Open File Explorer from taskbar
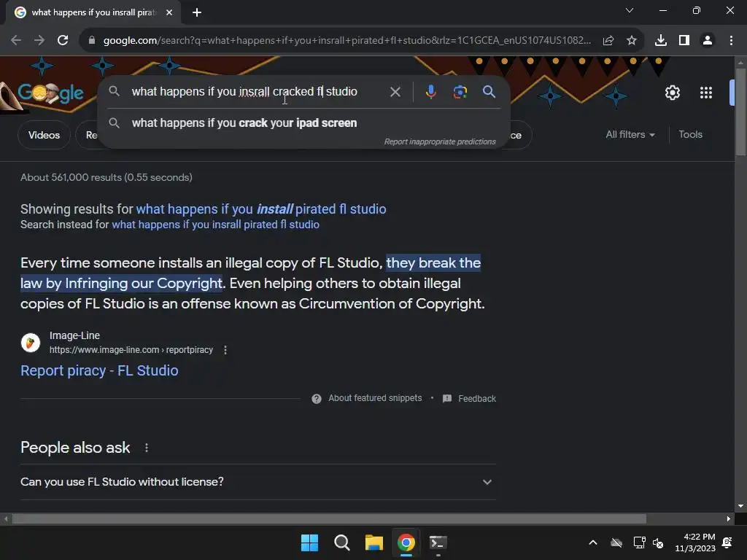 pyautogui.click(x=374, y=542)
